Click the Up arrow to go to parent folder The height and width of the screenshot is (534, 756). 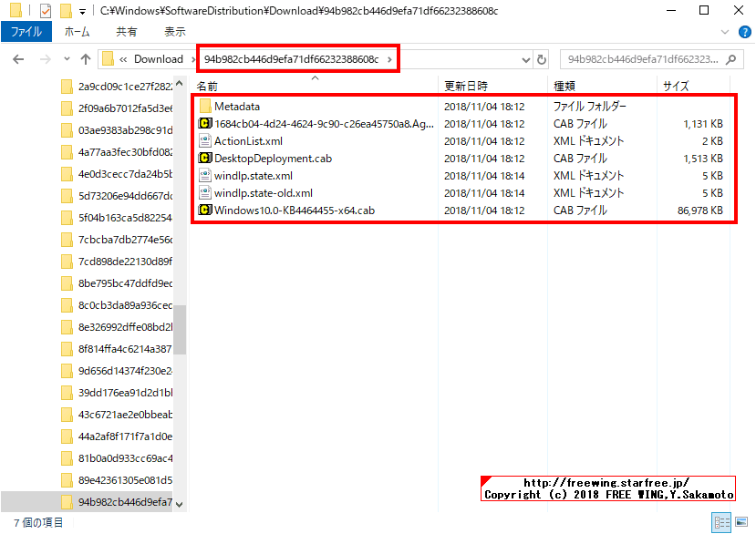pos(86,58)
